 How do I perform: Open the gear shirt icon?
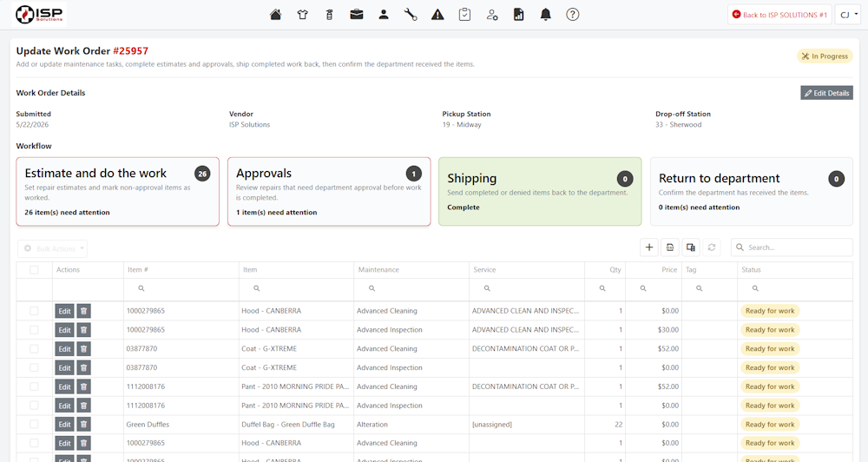pyautogui.click(x=302, y=15)
